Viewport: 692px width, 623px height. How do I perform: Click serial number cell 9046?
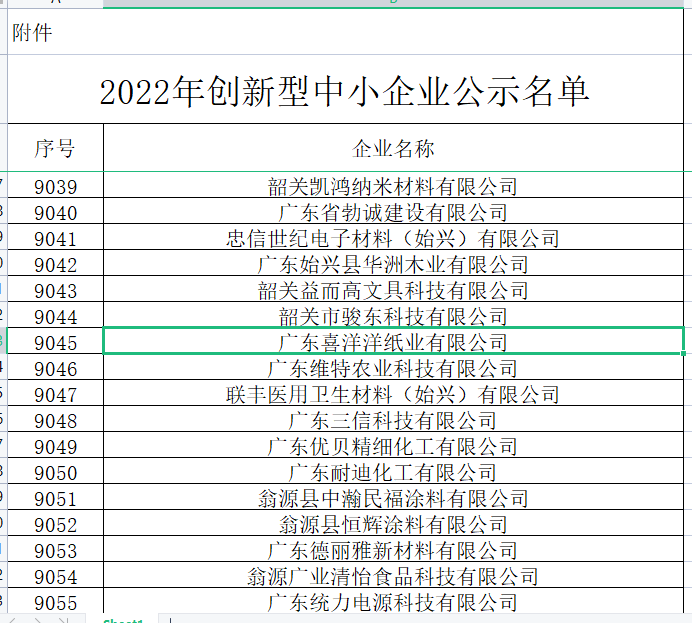tap(55, 368)
